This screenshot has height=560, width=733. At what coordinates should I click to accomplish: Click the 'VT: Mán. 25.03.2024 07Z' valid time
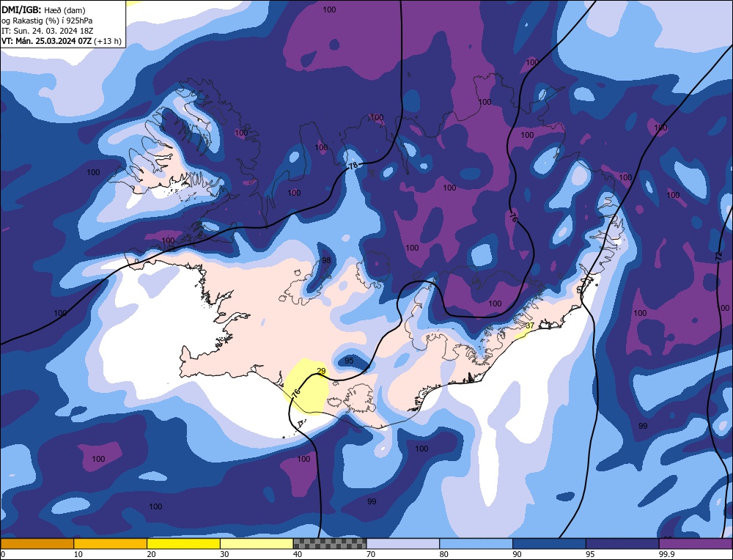pyautogui.click(x=47, y=41)
